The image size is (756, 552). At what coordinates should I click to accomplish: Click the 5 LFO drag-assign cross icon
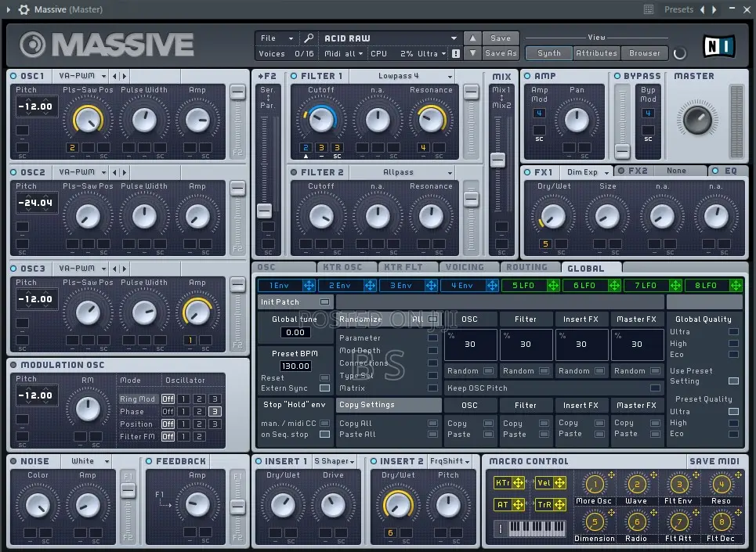554,285
